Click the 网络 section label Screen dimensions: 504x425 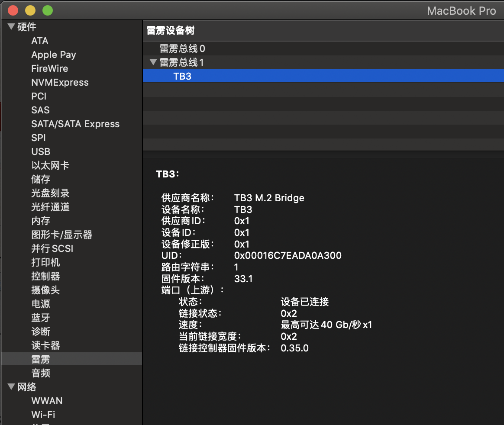(27, 387)
